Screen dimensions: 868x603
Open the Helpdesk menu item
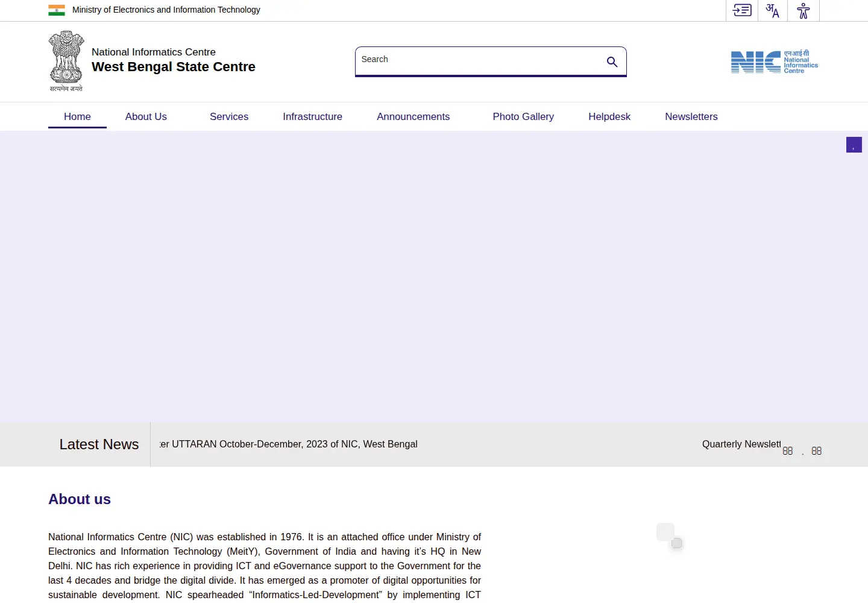(609, 116)
